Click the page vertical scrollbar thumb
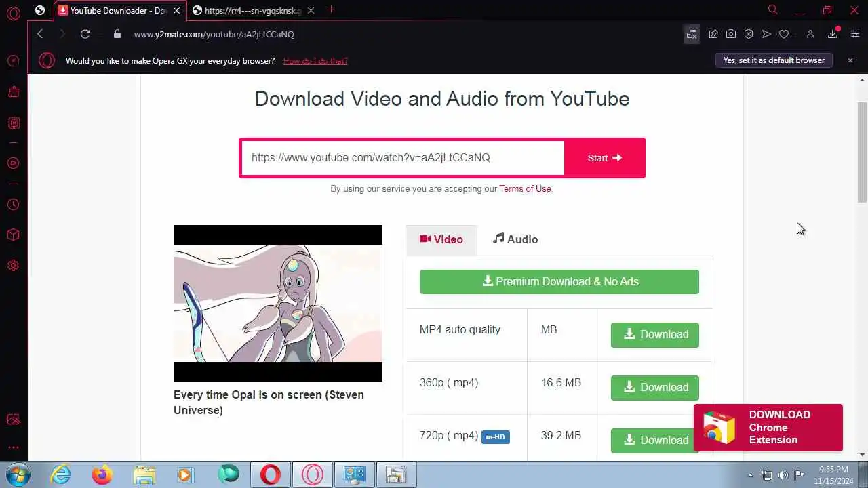Viewport: 868px width, 488px height. tap(862, 152)
